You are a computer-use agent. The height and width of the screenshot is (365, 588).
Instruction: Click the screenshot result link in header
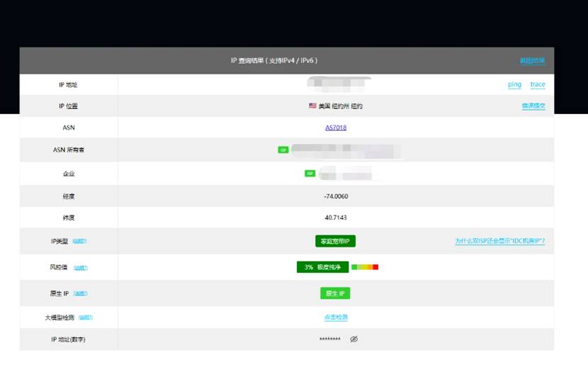(533, 61)
